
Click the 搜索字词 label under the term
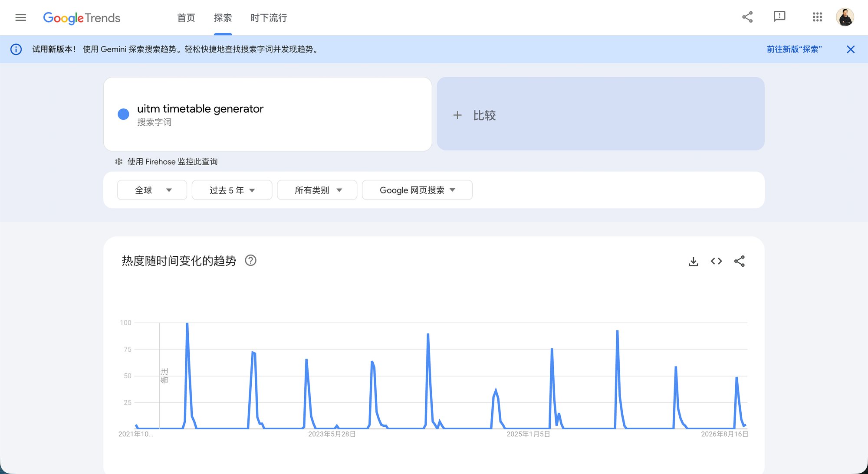click(155, 122)
